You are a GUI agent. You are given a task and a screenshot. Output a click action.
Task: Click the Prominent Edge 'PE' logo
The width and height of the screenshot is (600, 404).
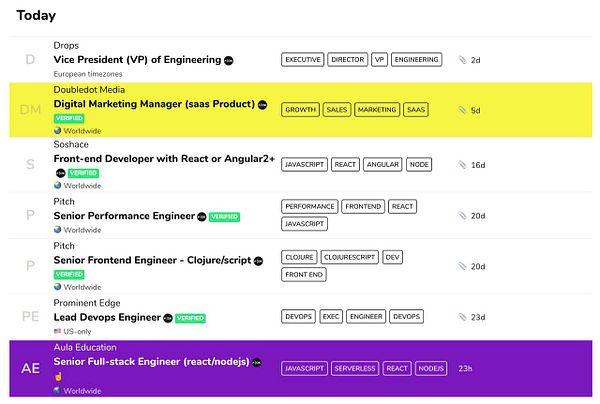point(30,317)
